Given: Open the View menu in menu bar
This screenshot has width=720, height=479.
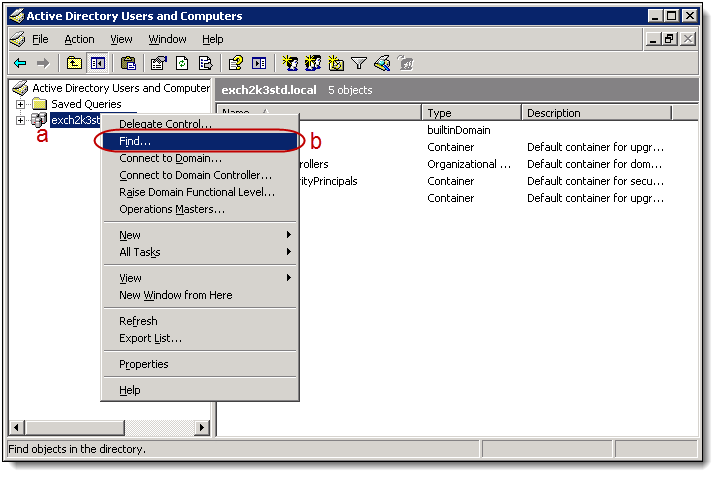Looking at the screenshot, I should coord(121,39).
